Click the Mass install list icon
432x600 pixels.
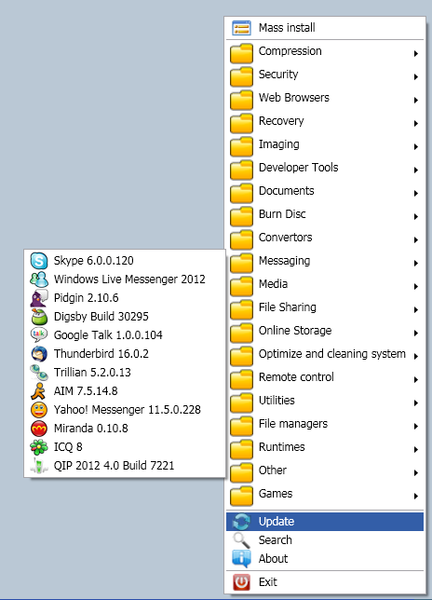(x=241, y=28)
